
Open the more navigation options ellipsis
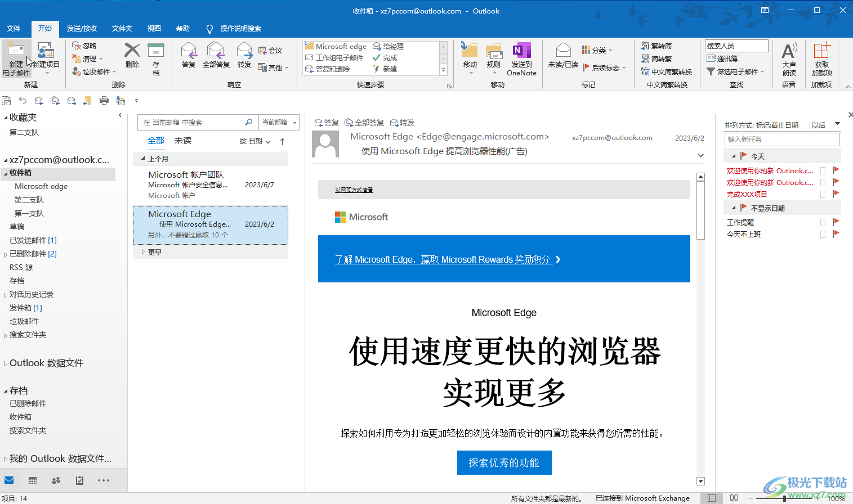(x=104, y=480)
